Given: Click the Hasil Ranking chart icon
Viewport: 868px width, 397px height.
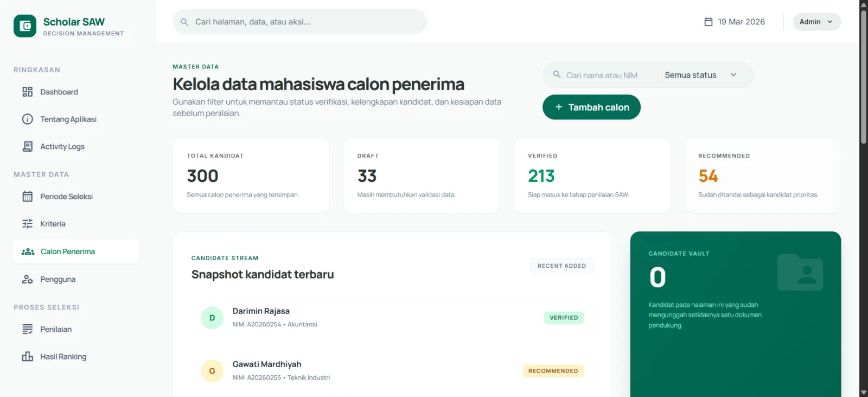Looking at the screenshot, I should [27, 357].
